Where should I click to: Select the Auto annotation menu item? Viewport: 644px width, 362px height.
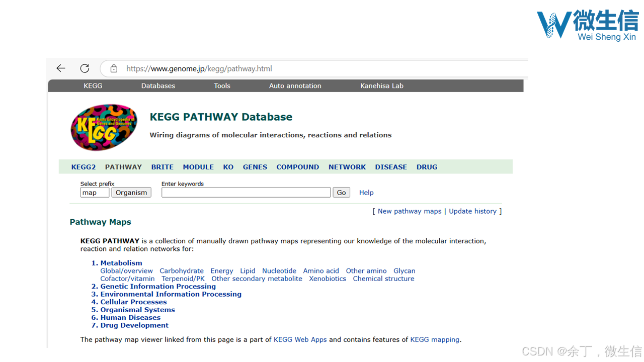(295, 85)
